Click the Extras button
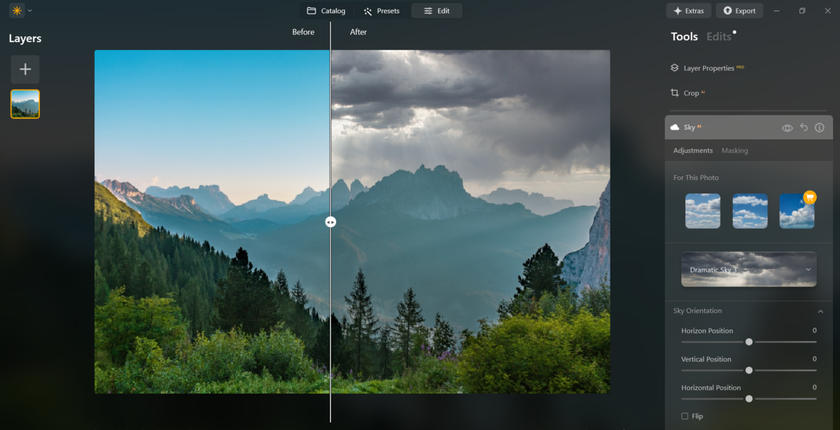Viewport: 840px width, 430px height. (689, 11)
